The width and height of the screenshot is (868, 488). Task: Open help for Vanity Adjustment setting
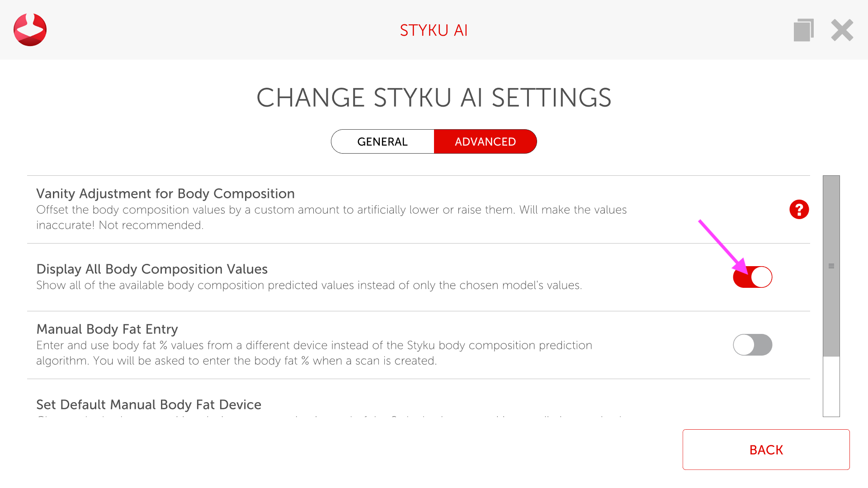[x=799, y=210]
